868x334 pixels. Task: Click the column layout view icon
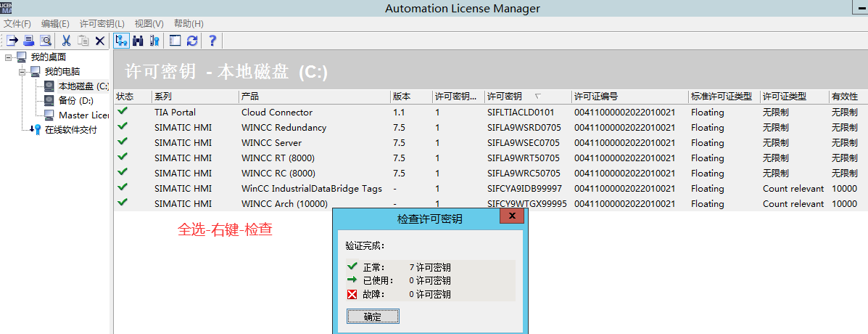(175, 41)
